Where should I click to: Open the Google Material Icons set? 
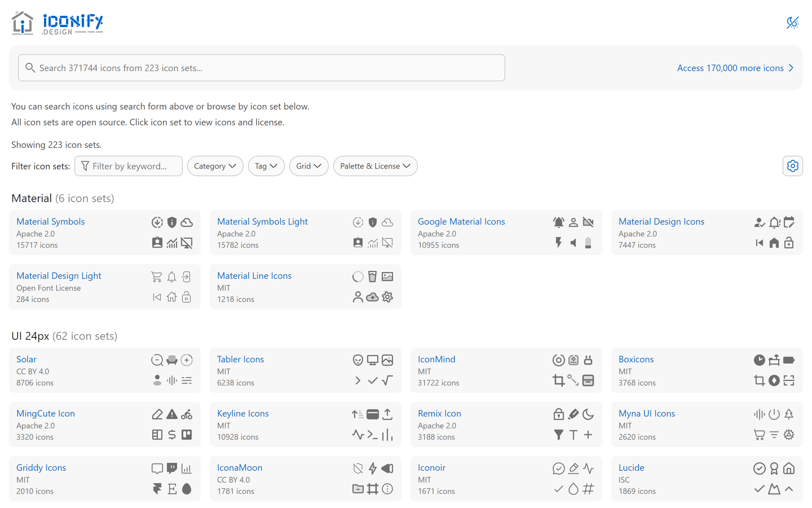pyautogui.click(x=461, y=221)
